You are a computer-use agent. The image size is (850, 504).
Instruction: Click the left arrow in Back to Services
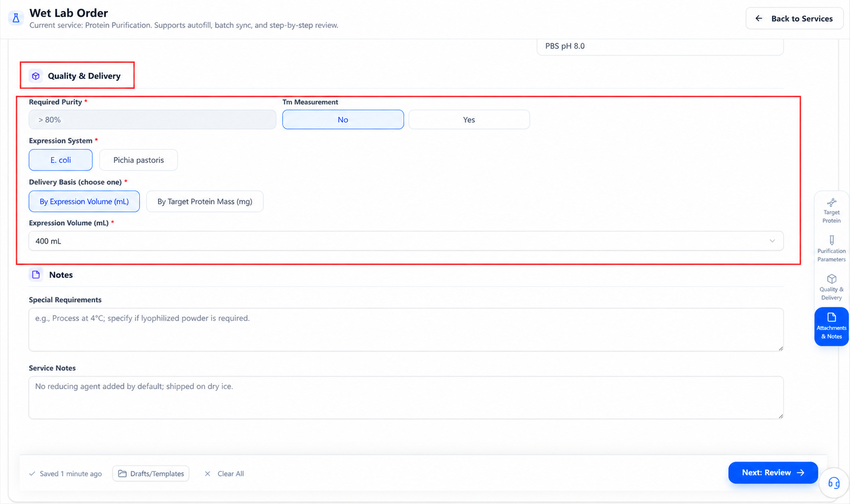(759, 18)
